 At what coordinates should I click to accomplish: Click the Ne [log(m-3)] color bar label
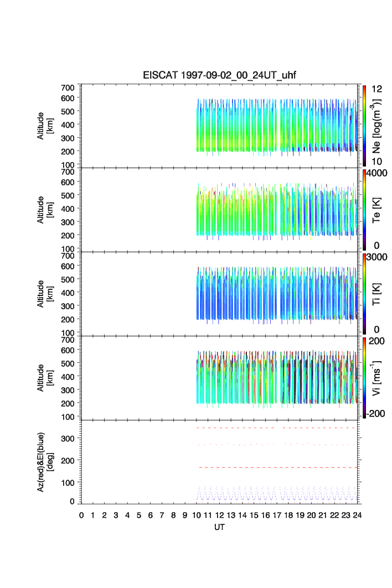pyautogui.click(x=376, y=126)
